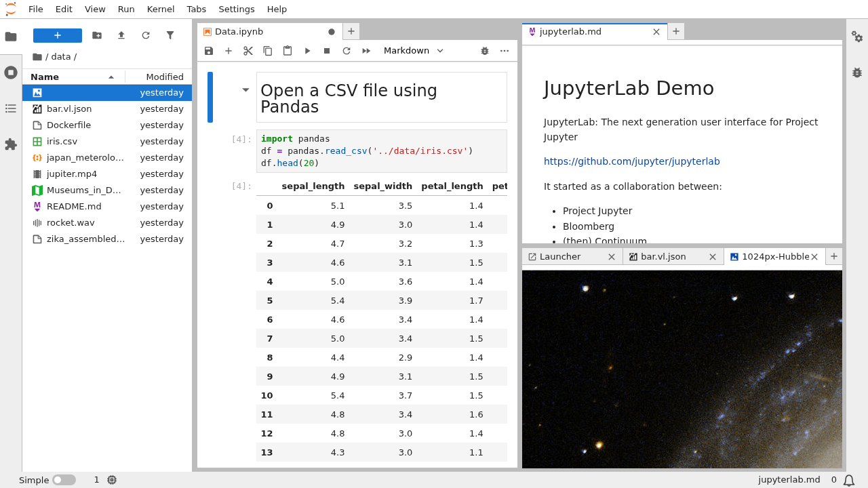Open the jupyter/jupyterlab GitHub link
Viewport: 868px width, 488px height.
tap(632, 161)
